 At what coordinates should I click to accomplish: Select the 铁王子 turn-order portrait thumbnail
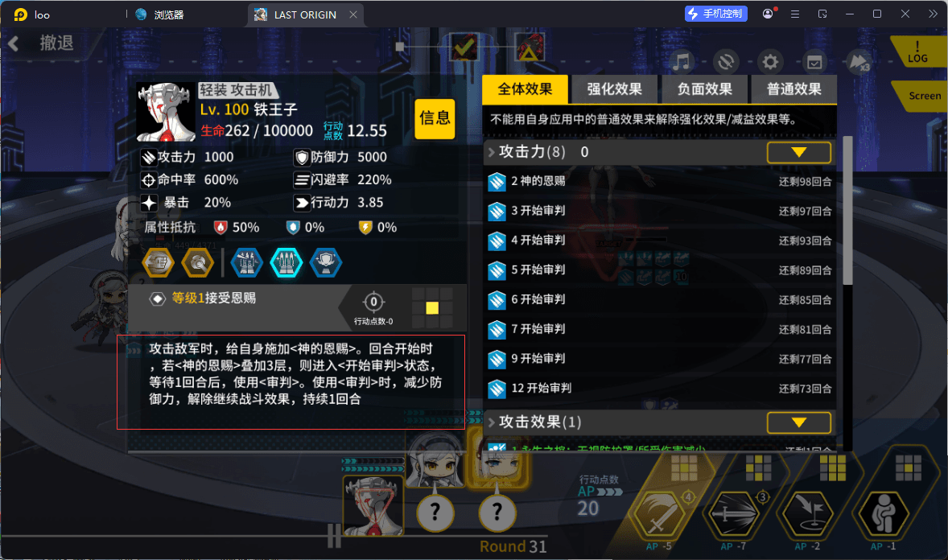pyautogui.click(x=373, y=505)
